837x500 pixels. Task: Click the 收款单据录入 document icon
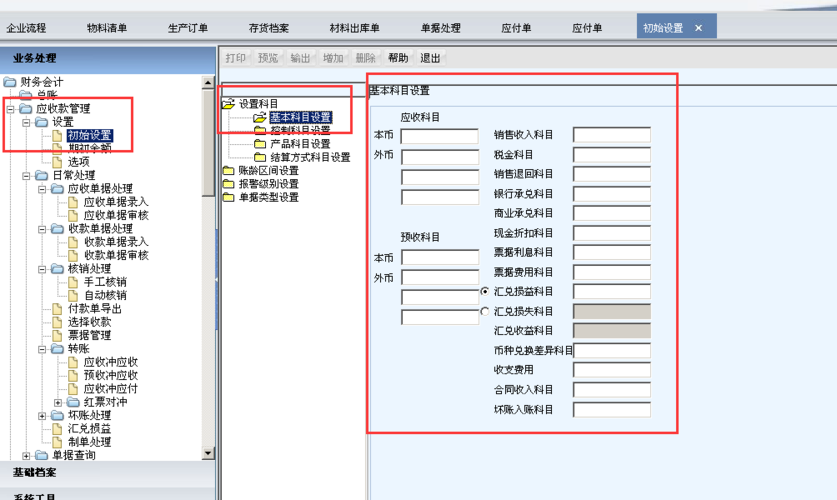[x=73, y=242]
